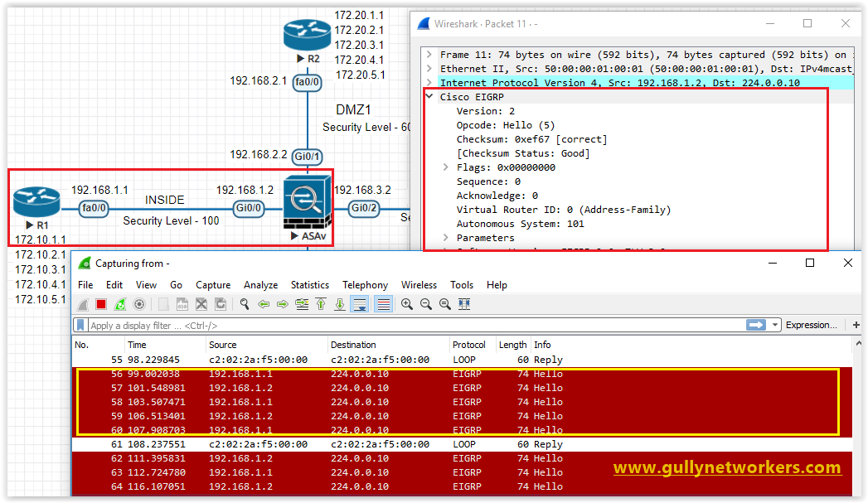Open the File menu
868x503 pixels.
click(x=85, y=285)
